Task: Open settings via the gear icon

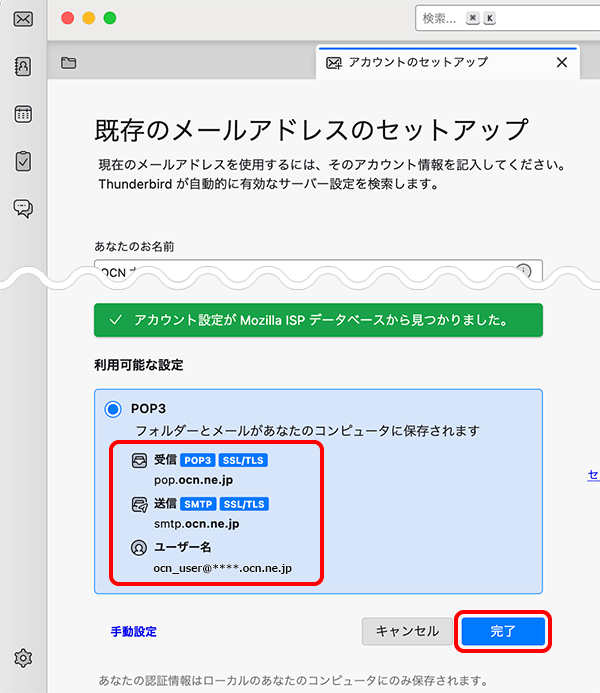Action: (23, 657)
